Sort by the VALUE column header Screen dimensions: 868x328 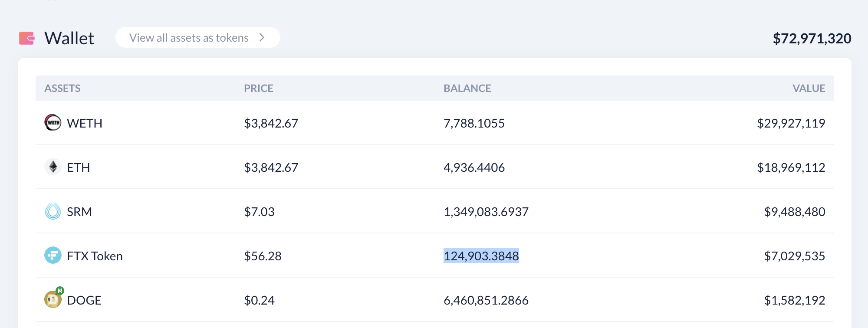pyautogui.click(x=809, y=89)
